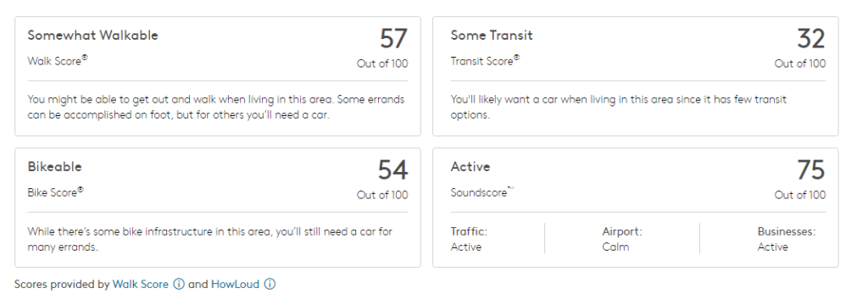This screenshot has width=868, height=305.
Task: Click the Transit Score registered label
Action: coord(485,61)
